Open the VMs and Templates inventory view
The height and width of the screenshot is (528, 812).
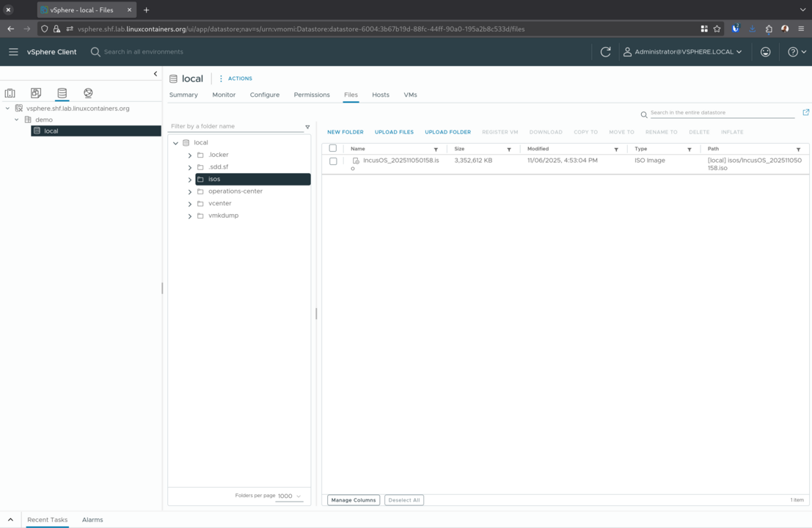point(35,92)
